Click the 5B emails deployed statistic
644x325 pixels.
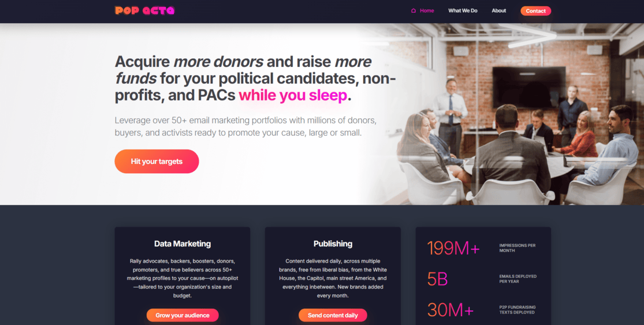437,279
